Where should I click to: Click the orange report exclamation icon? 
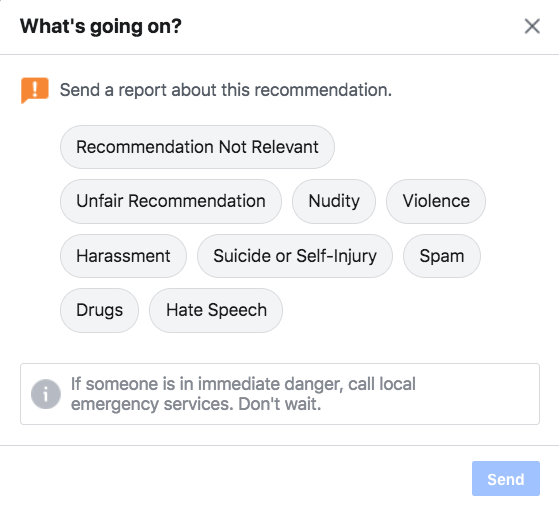pos(35,90)
